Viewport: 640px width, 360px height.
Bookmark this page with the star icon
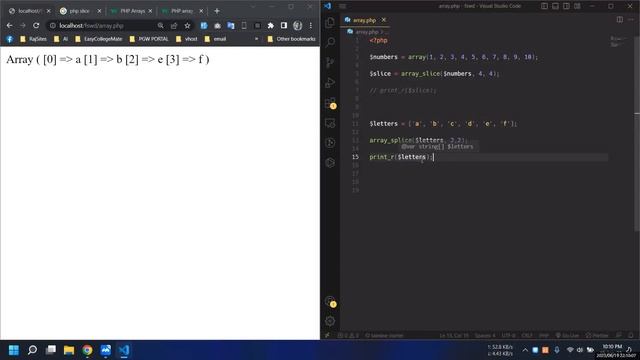click(187, 25)
